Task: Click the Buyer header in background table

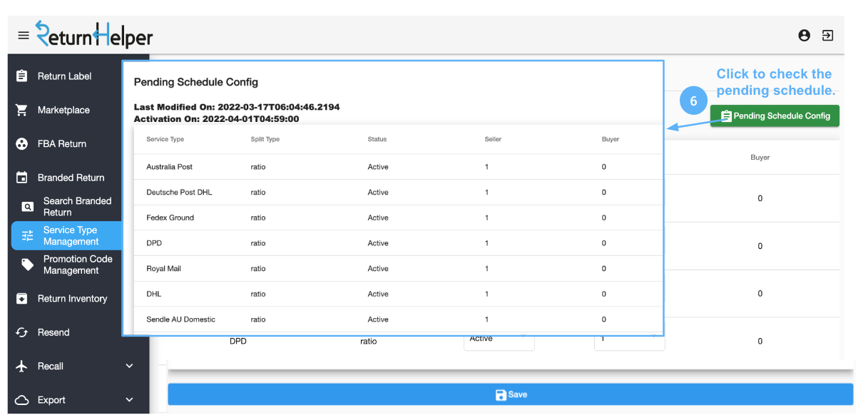Action: [x=760, y=157]
